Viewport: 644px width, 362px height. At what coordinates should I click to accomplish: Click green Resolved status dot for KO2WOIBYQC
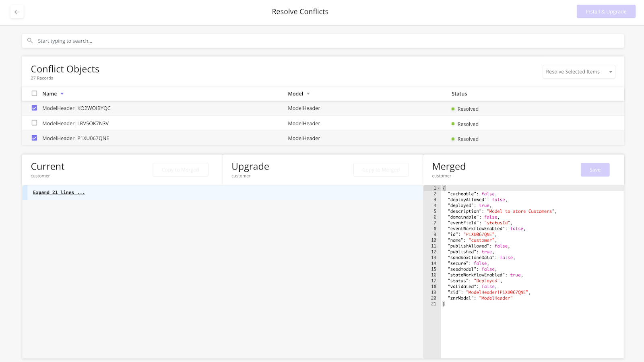pos(453,109)
